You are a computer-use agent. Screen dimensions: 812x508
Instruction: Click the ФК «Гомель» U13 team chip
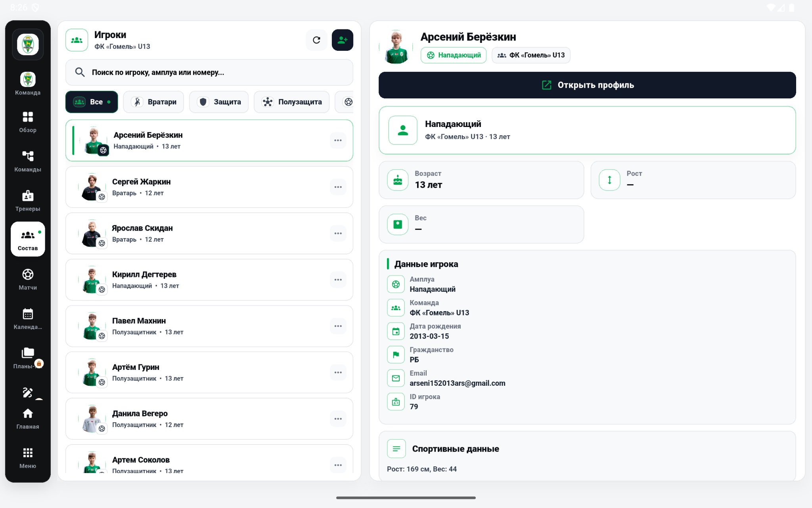pos(531,55)
